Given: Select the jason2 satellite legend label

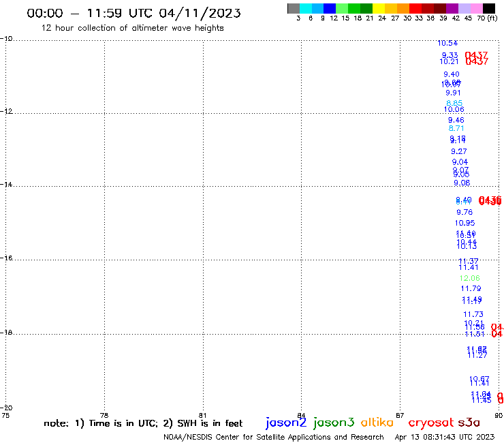Looking at the screenshot, I should (286, 423).
